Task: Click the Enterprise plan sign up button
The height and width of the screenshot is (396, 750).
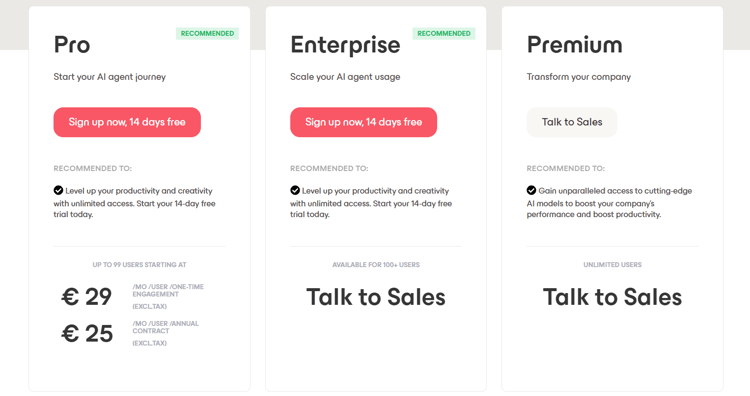Action: [364, 122]
